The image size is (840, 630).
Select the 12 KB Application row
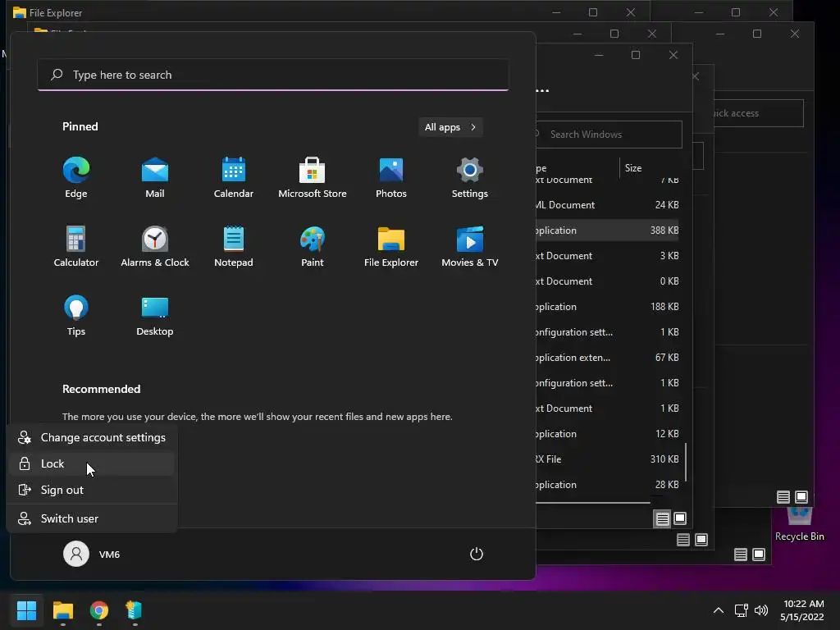(x=608, y=433)
